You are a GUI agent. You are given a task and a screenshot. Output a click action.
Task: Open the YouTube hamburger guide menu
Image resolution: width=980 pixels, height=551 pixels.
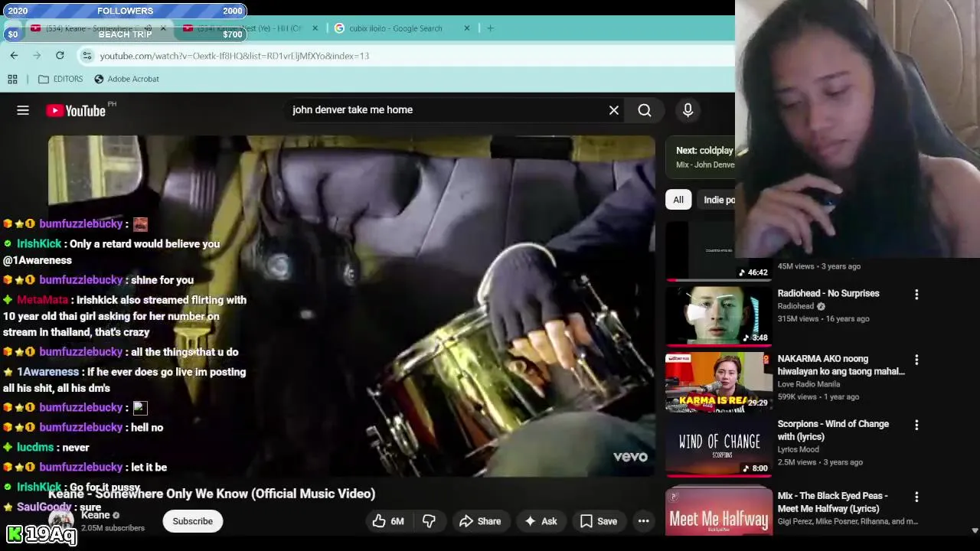(x=23, y=110)
